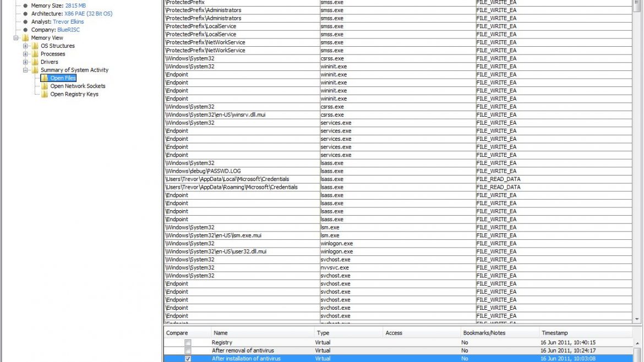
Task: Select the Processes tree label
Action: tap(53, 54)
